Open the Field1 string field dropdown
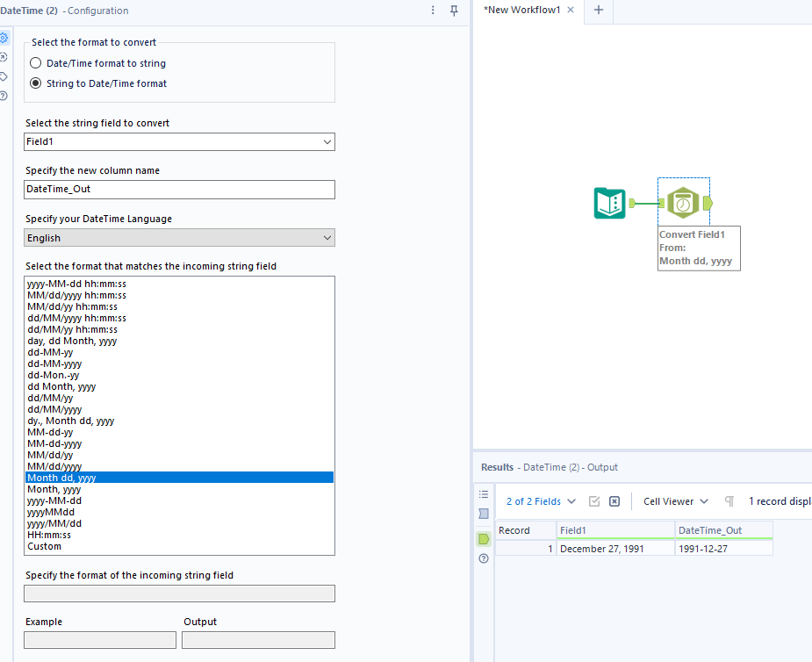 179,141
